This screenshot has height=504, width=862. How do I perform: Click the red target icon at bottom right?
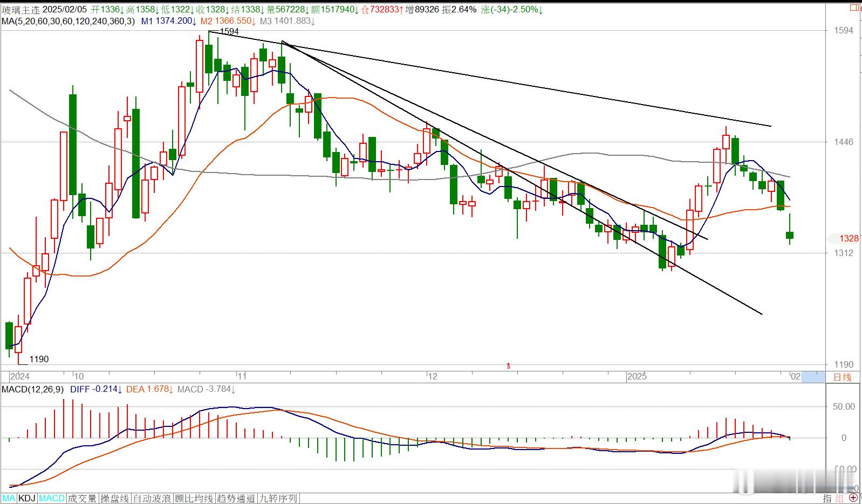pos(853,497)
